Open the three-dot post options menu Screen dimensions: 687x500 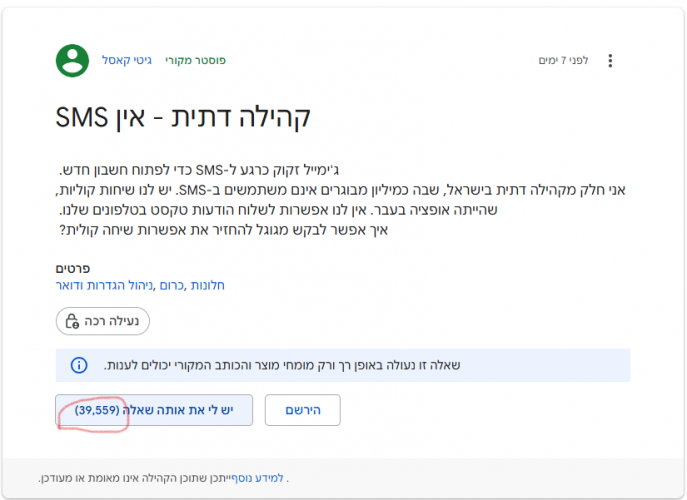611,60
